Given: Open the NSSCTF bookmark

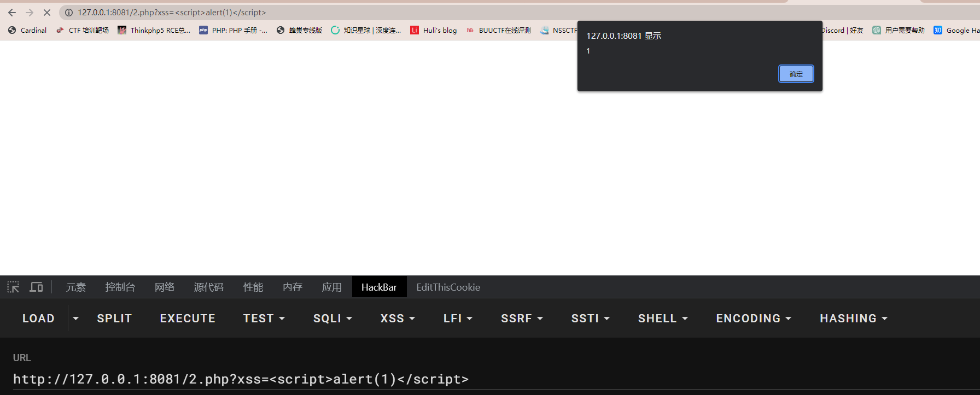Looking at the screenshot, I should click(559, 31).
